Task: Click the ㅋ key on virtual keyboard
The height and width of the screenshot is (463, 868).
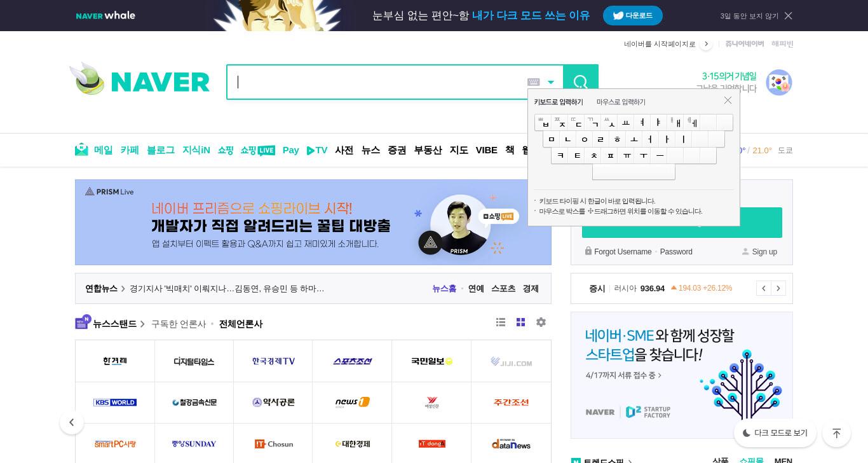Action: pyautogui.click(x=560, y=155)
